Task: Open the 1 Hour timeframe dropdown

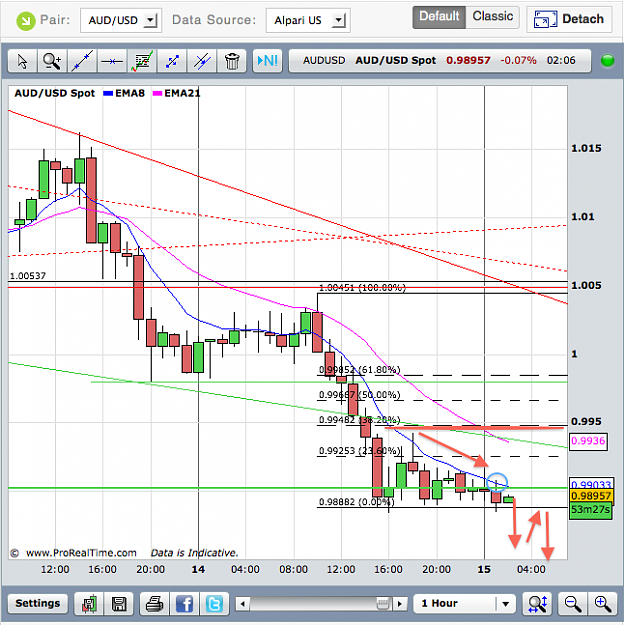Action: 464,603
